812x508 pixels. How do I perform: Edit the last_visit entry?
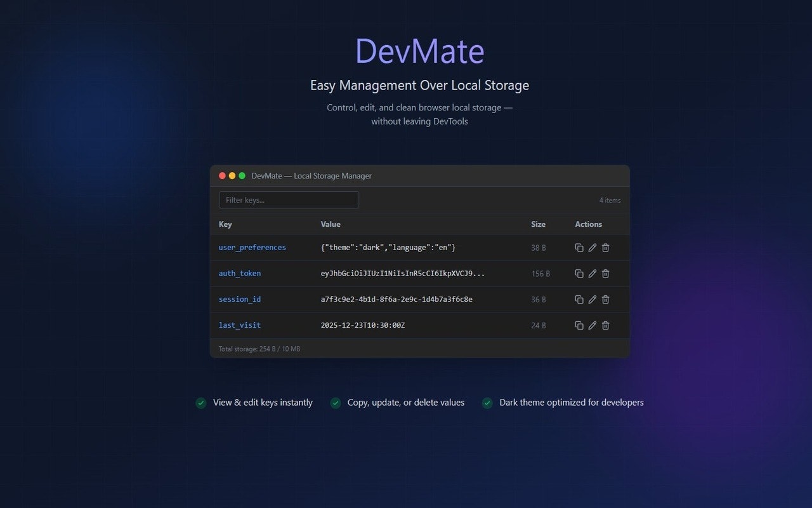pos(592,325)
